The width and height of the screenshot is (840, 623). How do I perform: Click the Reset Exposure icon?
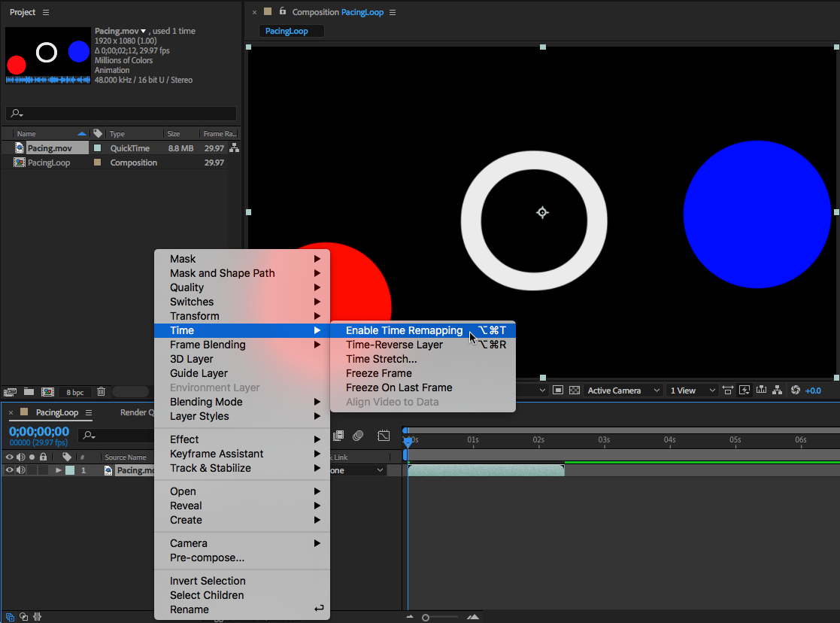[796, 391]
